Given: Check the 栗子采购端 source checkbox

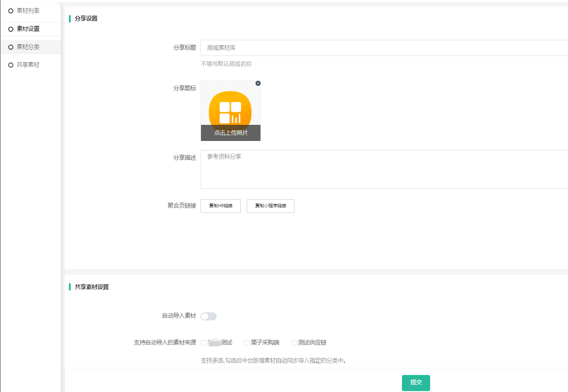Looking at the screenshot, I should pos(247,343).
